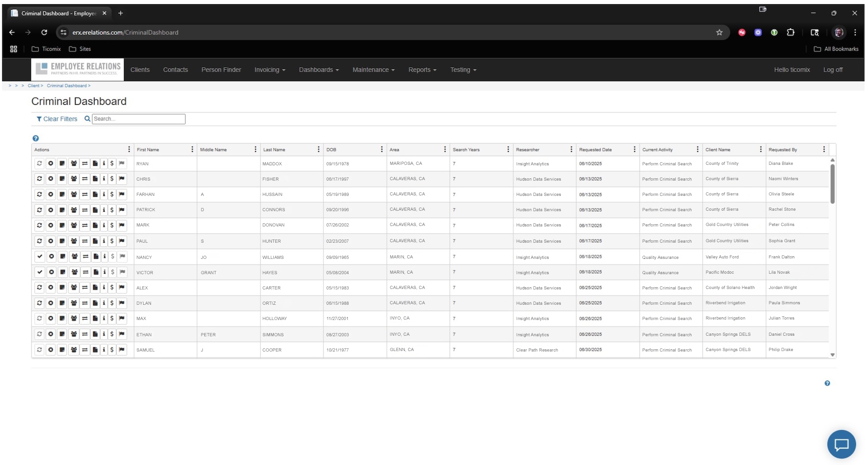The height and width of the screenshot is (465, 868).
Task: Click Clear Filters
Action: pos(57,119)
